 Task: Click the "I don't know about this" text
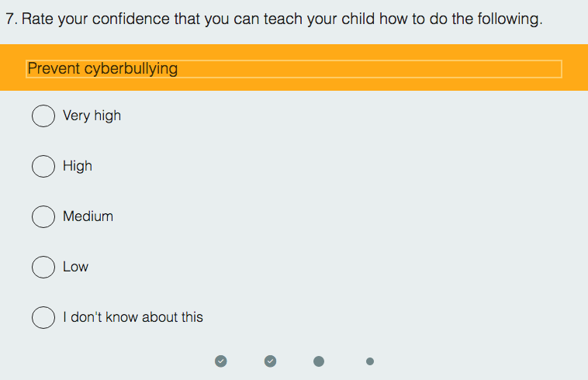(x=133, y=317)
